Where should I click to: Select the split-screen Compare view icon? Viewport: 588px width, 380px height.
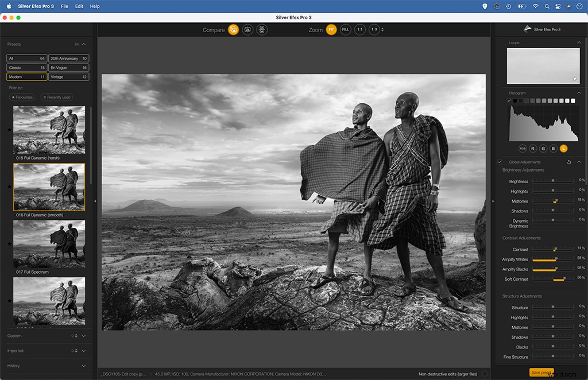247,29
